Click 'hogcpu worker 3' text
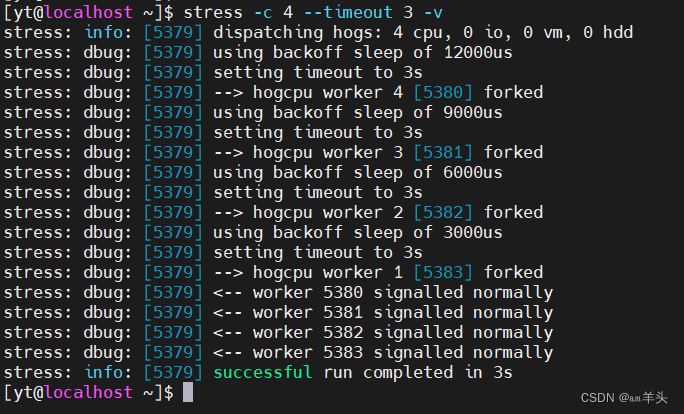The image size is (684, 414). [328, 153]
